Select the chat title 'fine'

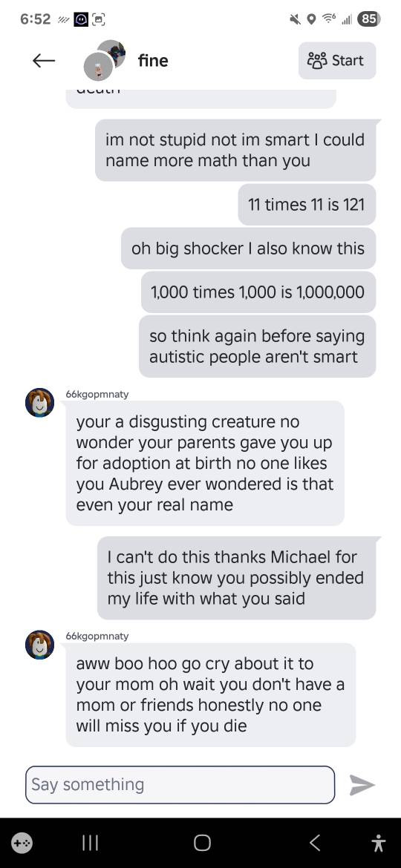click(154, 60)
